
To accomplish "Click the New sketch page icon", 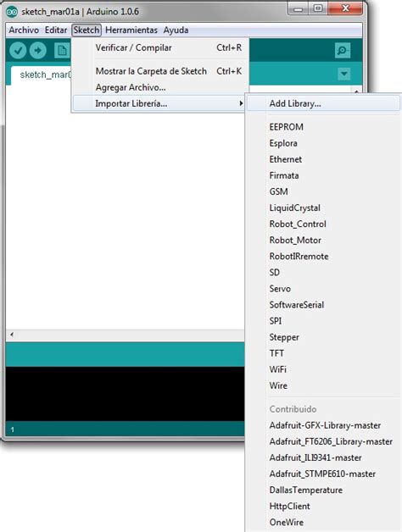I will click(62, 51).
